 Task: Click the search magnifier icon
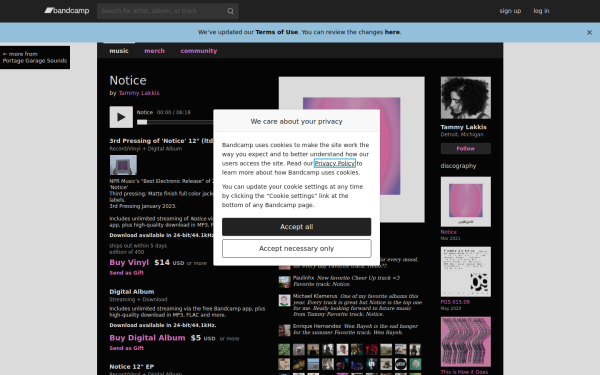230,11
